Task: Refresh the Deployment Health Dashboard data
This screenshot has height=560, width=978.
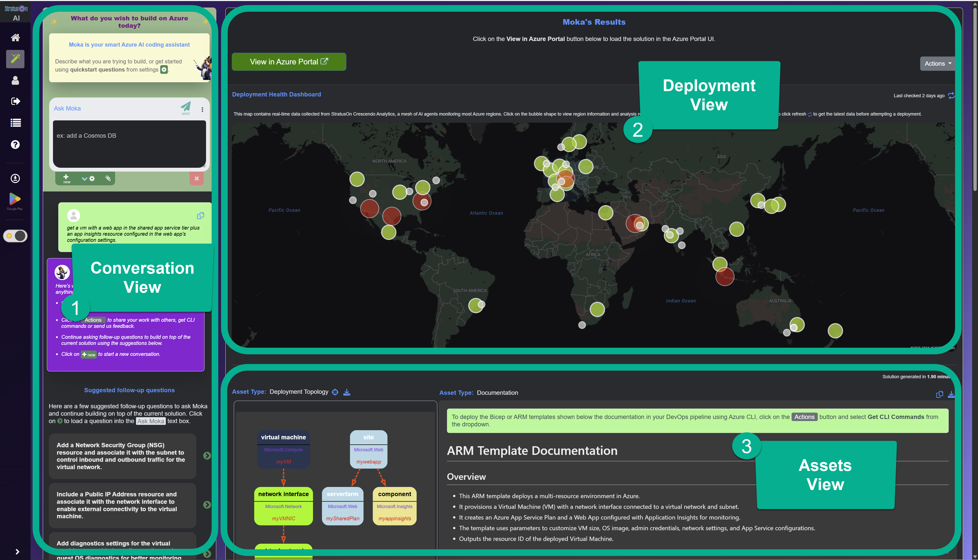Action: [952, 95]
